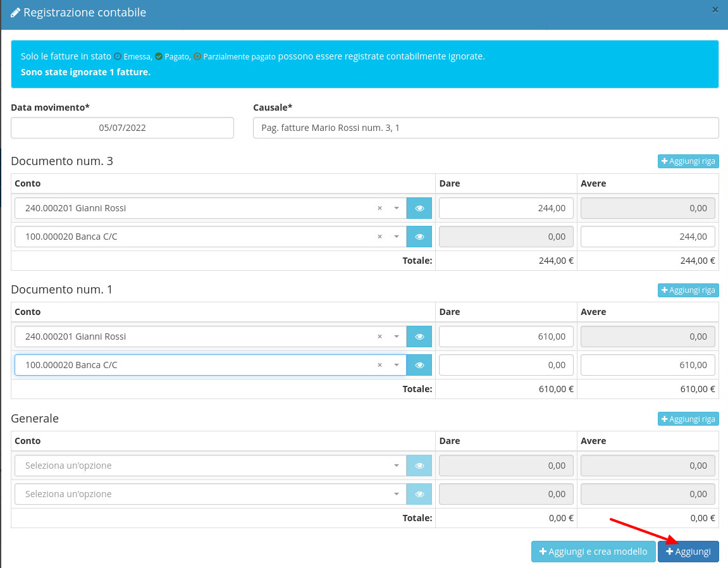Edit the Causale text field
Screen dimensions: 728x568
485,128
